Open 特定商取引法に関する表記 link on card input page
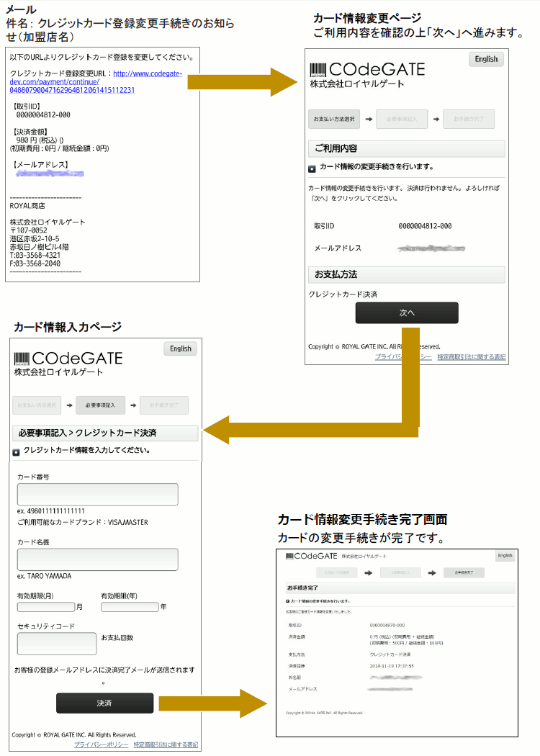 coord(166,744)
